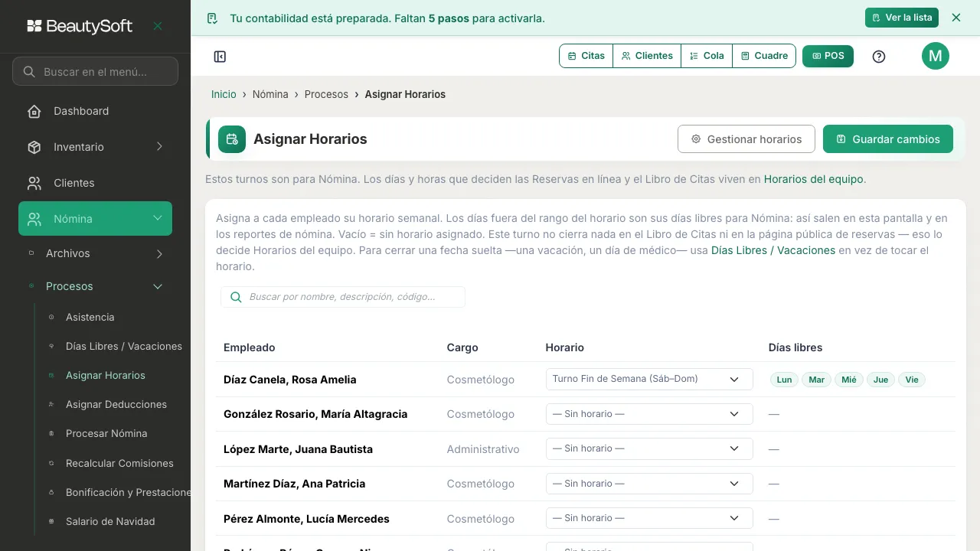Go to Inicio breadcrumb
980x551 pixels.
click(x=224, y=94)
